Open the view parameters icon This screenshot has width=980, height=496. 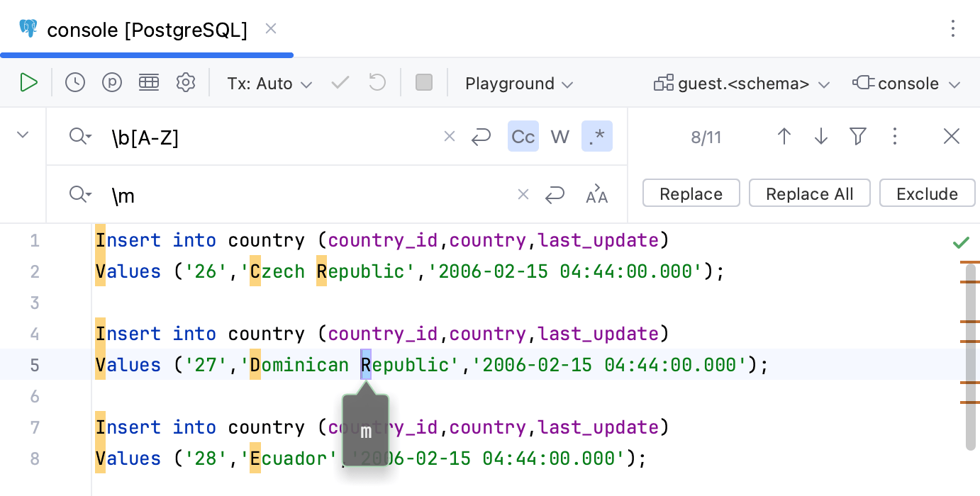pos(112,83)
